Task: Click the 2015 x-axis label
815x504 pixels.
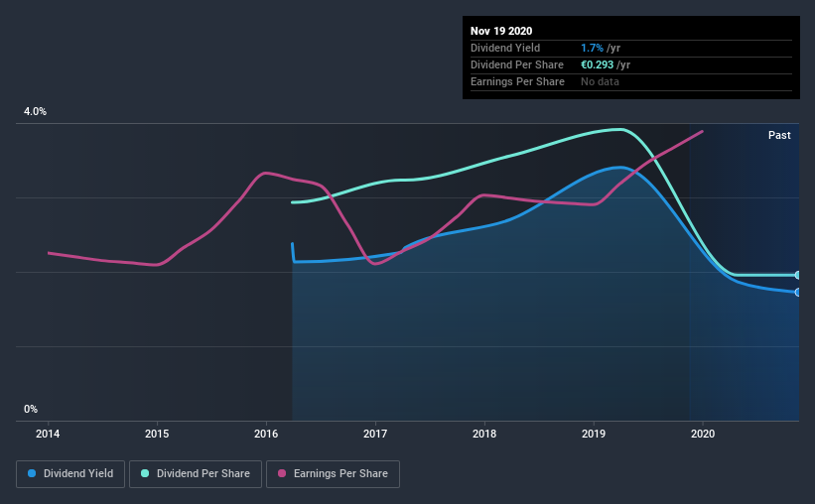Action: point(157,434)
